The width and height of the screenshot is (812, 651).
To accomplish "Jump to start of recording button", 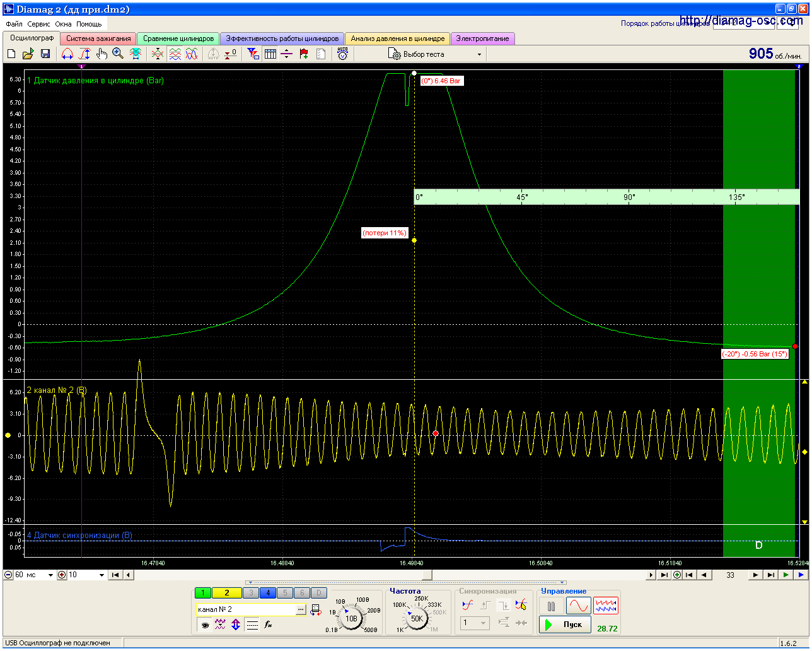I will coord(115,575).
